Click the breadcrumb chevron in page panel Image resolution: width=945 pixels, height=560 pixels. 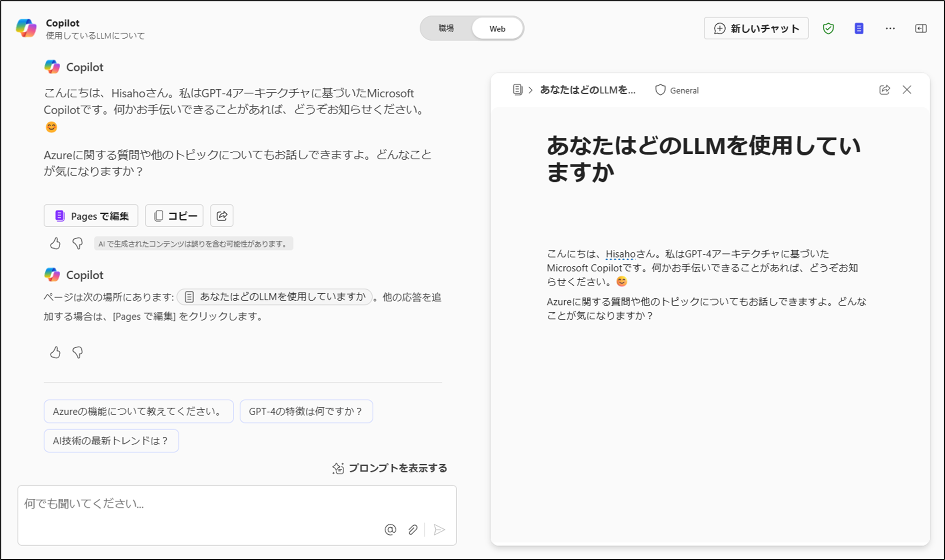pos(531,90)
